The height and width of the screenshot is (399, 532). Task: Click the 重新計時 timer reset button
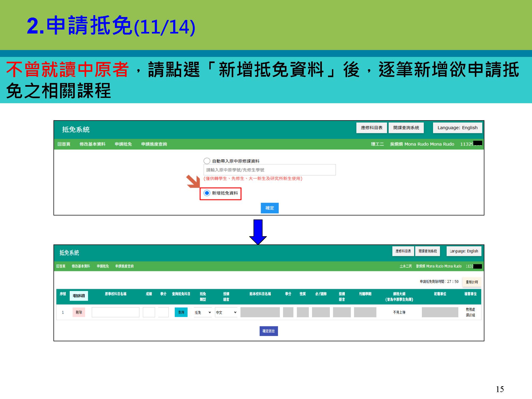click(x=472, y=282)
